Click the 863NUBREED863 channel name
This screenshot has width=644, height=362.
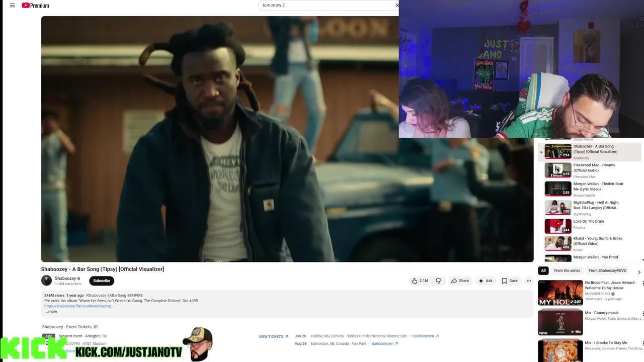pyautogui.click(x=597, y=294)
